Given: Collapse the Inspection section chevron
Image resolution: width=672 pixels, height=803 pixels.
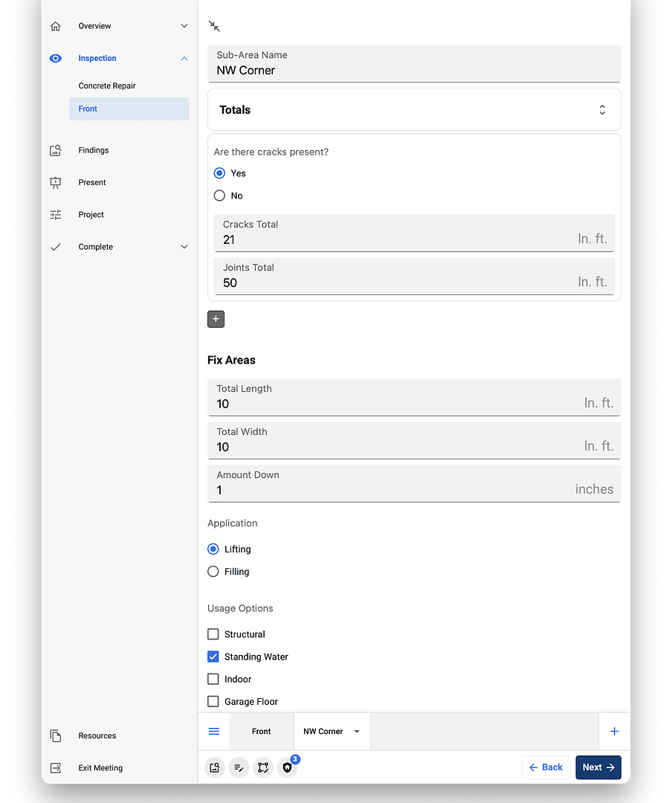Looking at the screenshot, I should click(184, 59).
